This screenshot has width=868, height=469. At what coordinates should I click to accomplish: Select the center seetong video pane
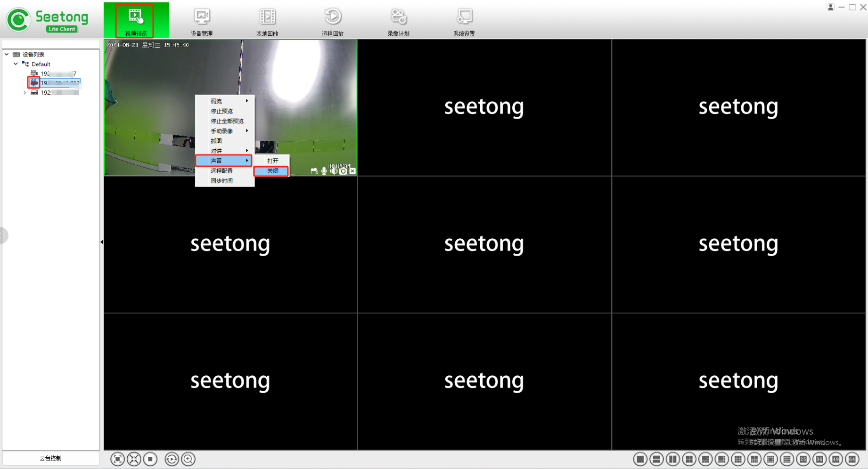click(x=484, y=244)
